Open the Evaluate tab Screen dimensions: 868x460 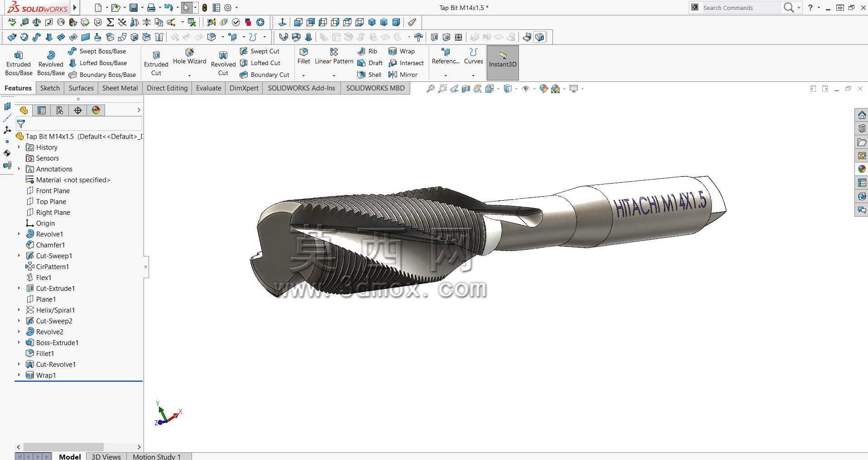[209, 88]
